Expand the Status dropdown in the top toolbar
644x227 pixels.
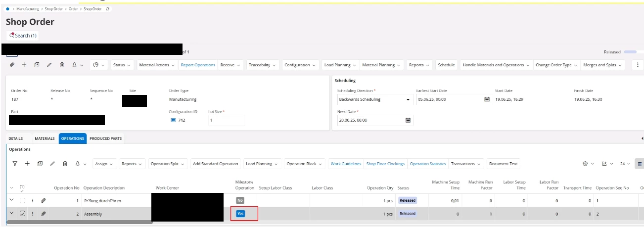point(122,65)
